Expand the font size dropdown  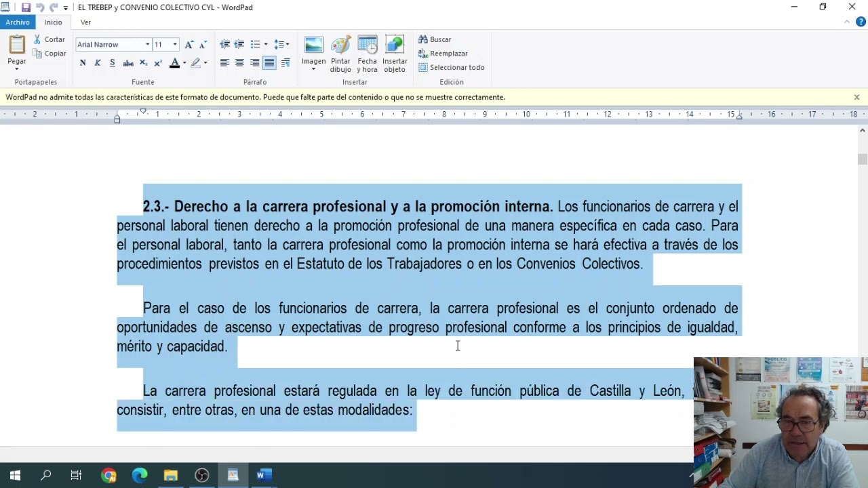tap(175, 44)
